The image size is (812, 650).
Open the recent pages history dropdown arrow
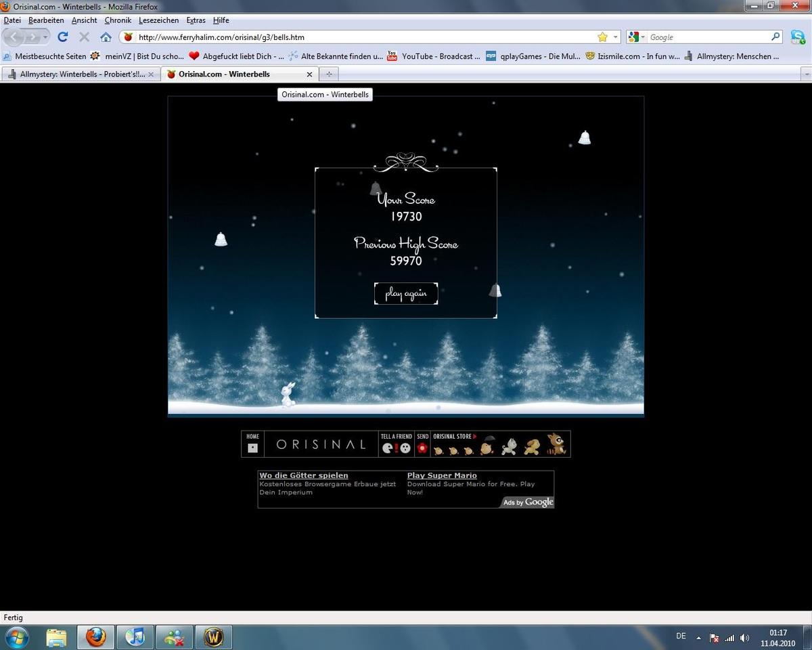pos(45,37)
